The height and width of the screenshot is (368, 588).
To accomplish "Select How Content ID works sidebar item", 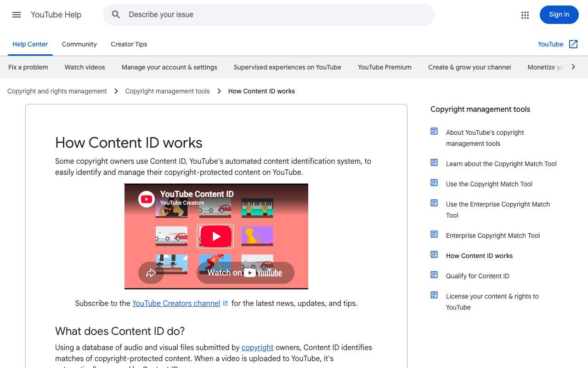I will click(479, 256).
